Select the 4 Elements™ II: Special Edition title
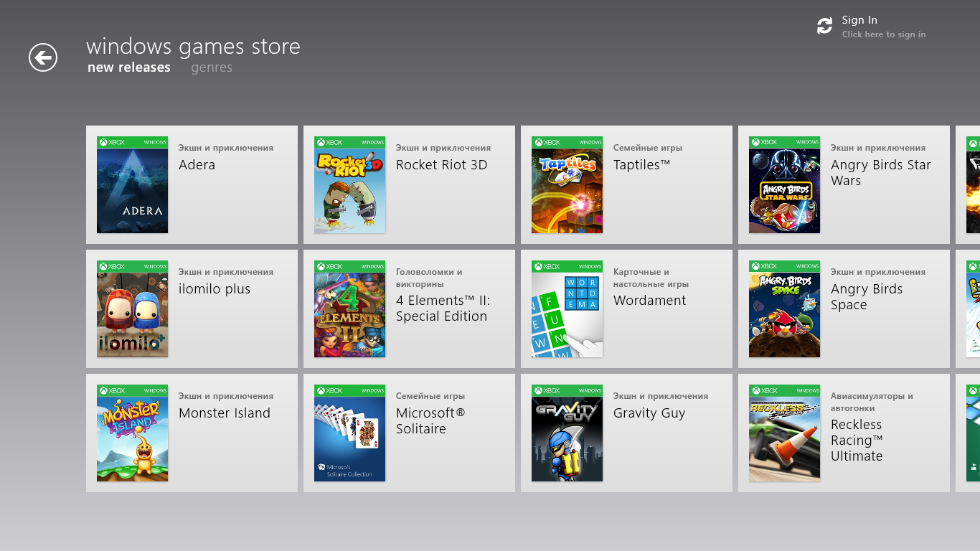This screenshot has width=980, height=551. [x=443, y=309]
